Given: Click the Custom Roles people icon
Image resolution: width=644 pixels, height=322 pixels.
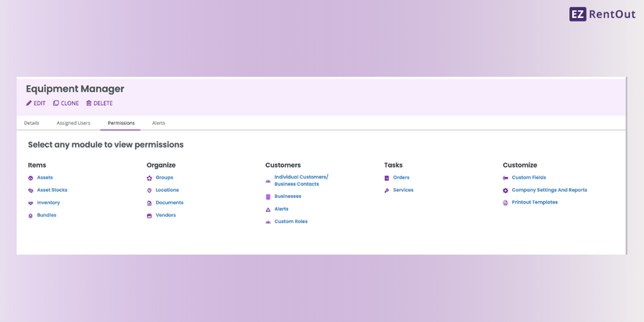Looking at the screenshot, I should (x=268, y=222).
